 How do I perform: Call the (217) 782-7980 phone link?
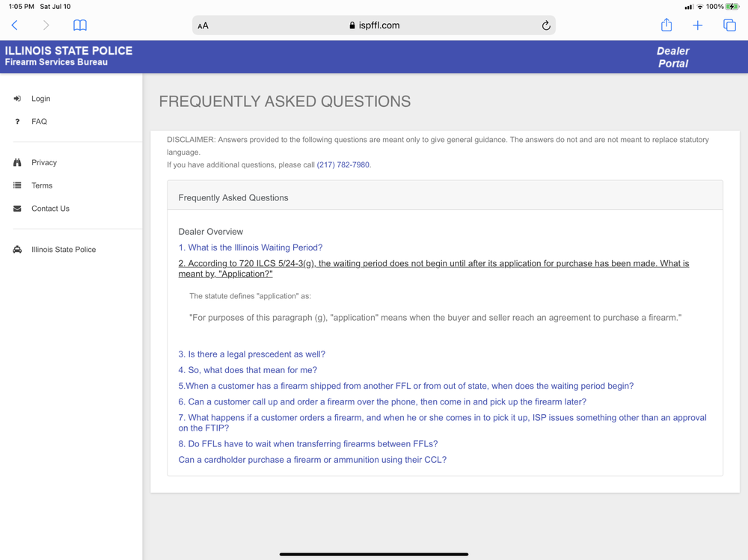(x=343, y=164)
